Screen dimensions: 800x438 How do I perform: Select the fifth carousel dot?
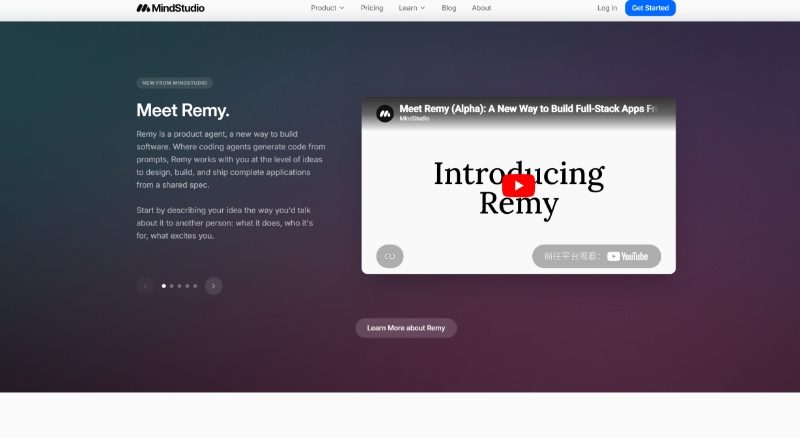tap(195, 286)
